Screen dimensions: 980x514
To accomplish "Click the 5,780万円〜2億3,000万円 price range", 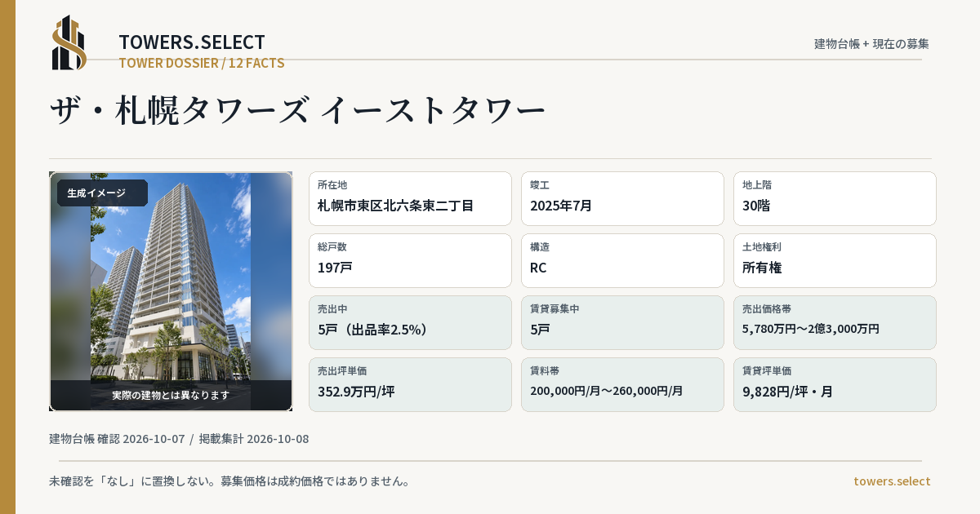I will click(x=811, y=329).
